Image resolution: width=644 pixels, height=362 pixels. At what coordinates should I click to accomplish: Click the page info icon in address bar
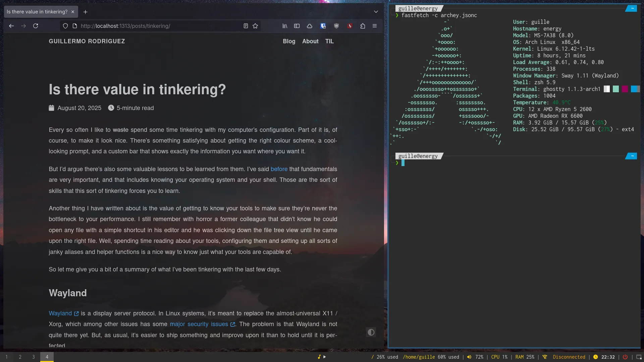pyautogui.click(x=75, y=26)
